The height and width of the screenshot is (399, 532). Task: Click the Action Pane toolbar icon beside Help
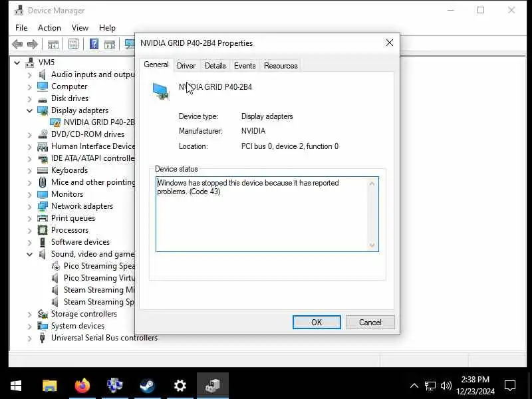point(110,44)
